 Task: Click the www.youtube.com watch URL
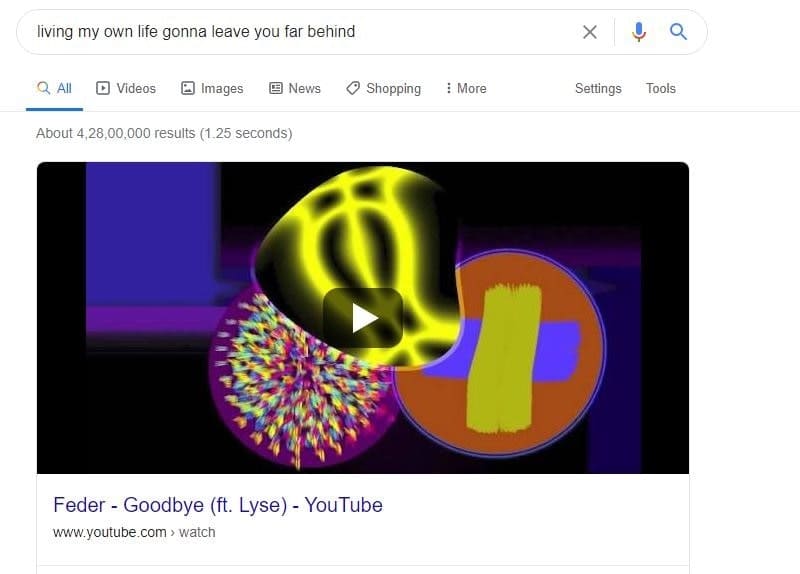pyautogui.click(x=134, y=532)
